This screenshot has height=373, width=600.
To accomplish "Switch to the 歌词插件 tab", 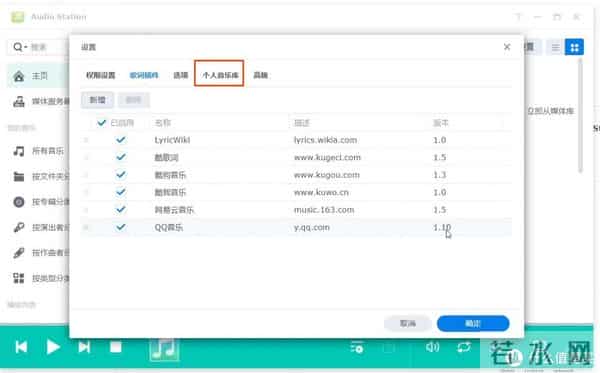I will [144, 75].
